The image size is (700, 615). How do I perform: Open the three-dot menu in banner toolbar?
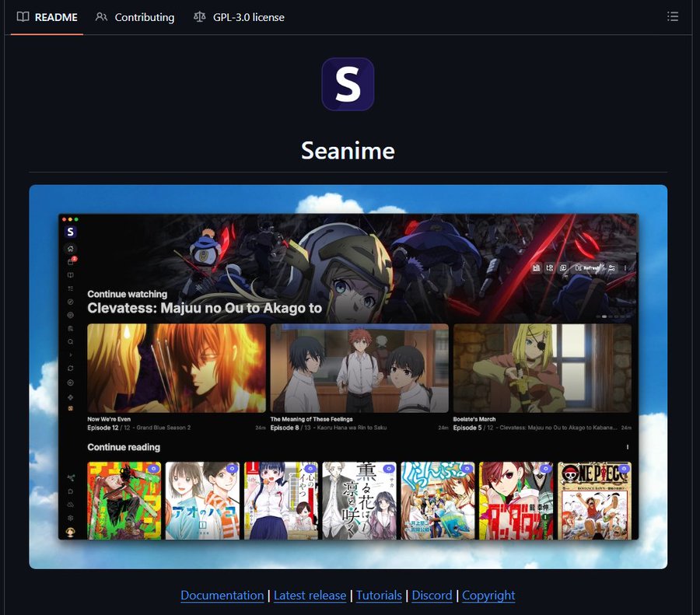(x=625, y=267)
